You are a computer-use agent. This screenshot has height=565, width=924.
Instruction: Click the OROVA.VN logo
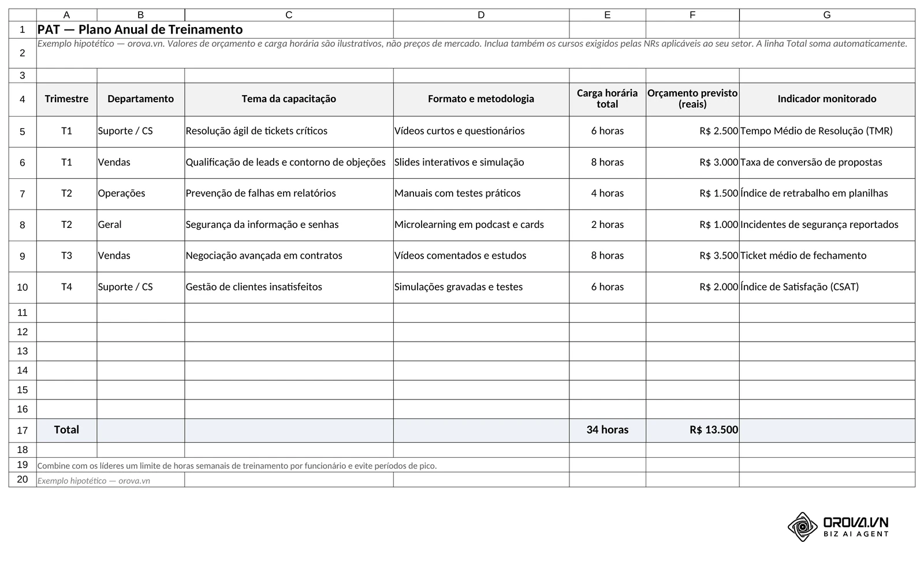click(838, 527)
